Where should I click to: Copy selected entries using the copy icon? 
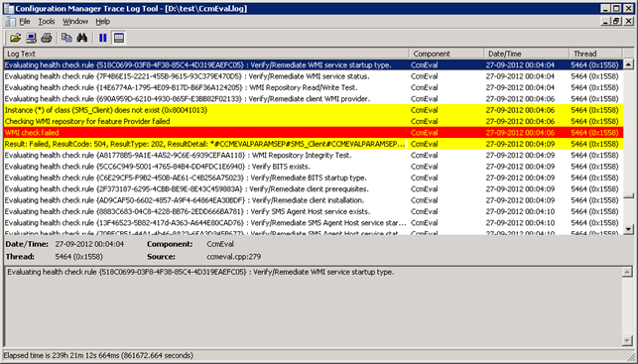(66, 38)
